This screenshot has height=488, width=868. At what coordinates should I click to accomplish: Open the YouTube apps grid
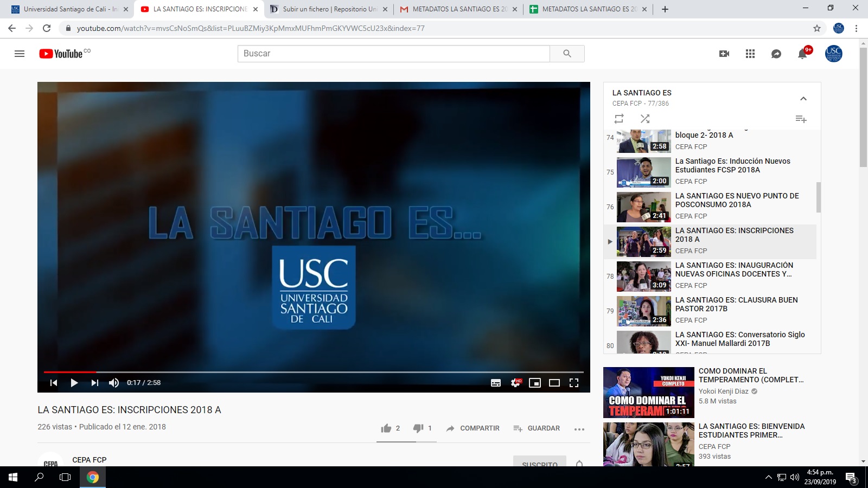(x=750, y=54)
